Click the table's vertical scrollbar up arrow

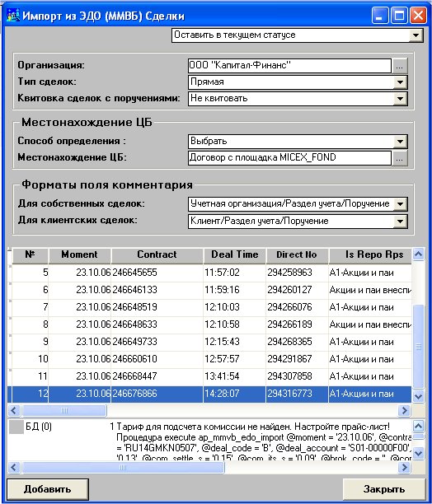pyautogui.click(x=418, y=254)
